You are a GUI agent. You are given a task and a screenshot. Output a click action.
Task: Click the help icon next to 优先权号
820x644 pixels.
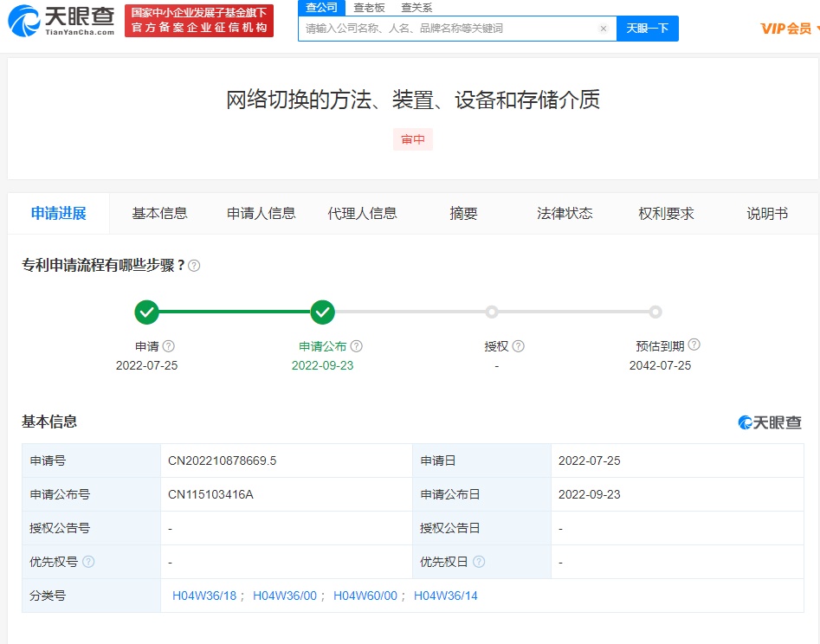point(88,562)
